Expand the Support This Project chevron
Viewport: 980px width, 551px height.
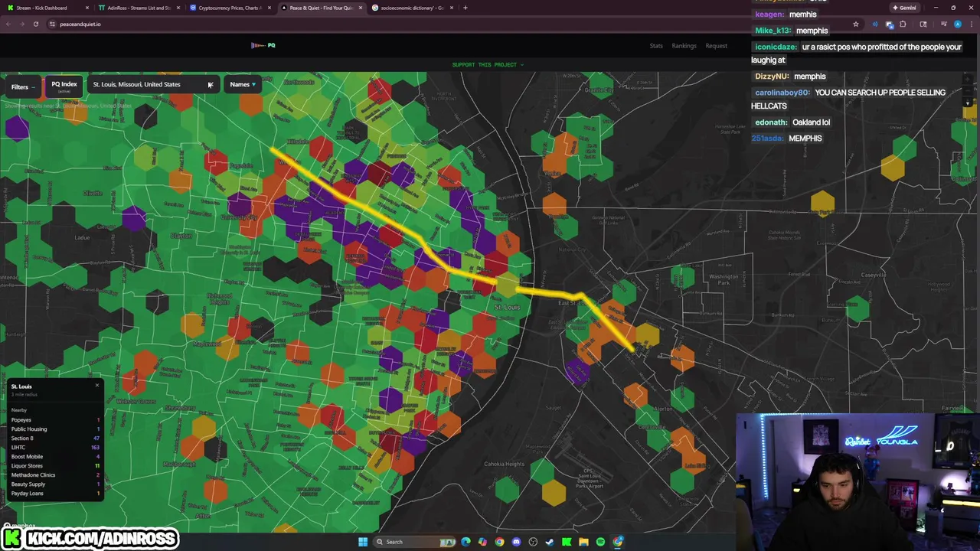click(522, 64)
